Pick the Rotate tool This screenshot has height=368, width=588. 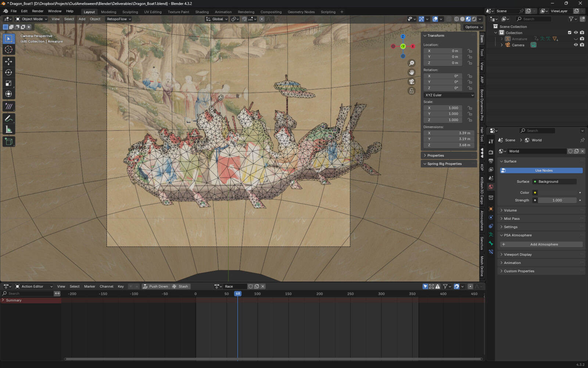click(9, 72)
